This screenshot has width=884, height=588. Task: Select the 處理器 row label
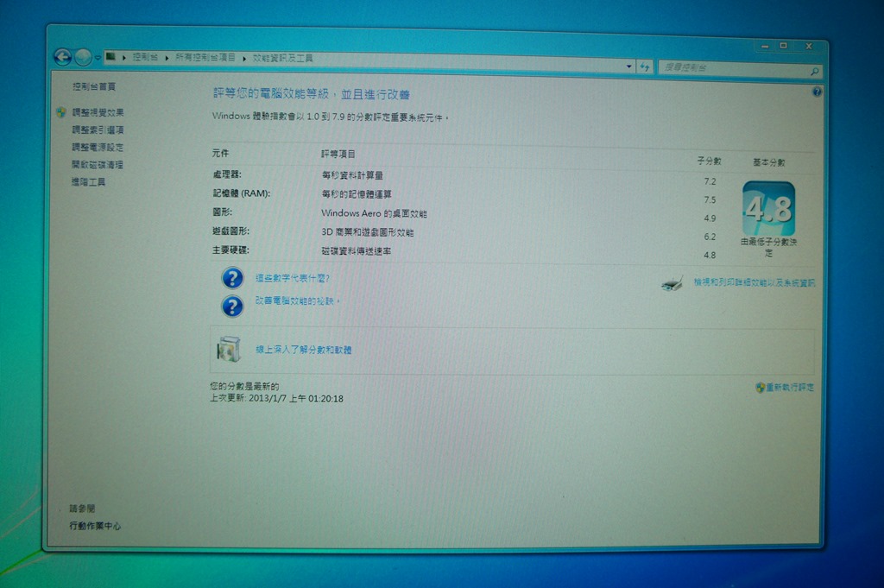[227, 174]
